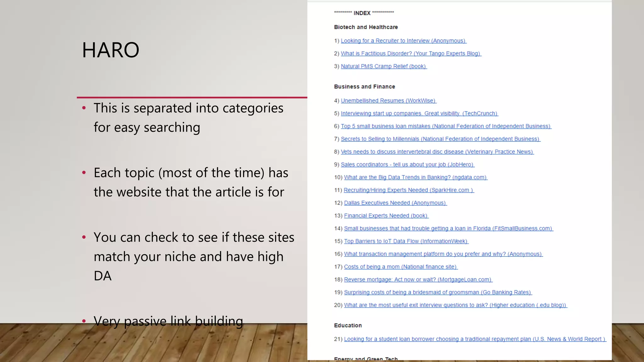Open 'Top 5 small business loan mistakes' link
This screenshot has width=644, height=362.
coord(446,126)
